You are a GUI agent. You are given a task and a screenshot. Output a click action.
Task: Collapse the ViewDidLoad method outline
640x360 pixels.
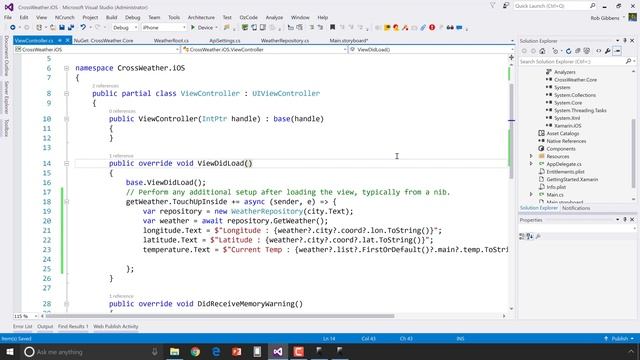point(66,163)
